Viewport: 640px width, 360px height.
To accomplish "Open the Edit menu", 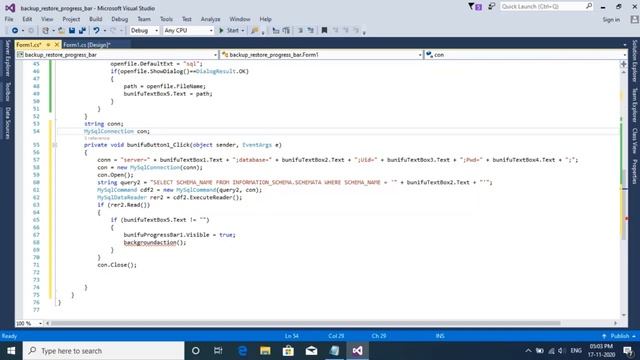I will (x=27, y=19).
